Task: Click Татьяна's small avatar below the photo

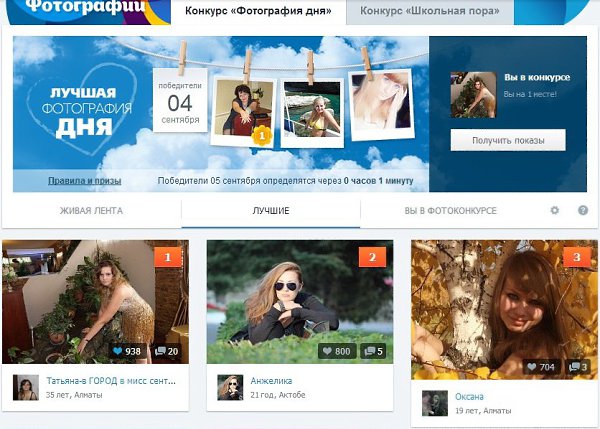Action: click(x=25, y=387)
